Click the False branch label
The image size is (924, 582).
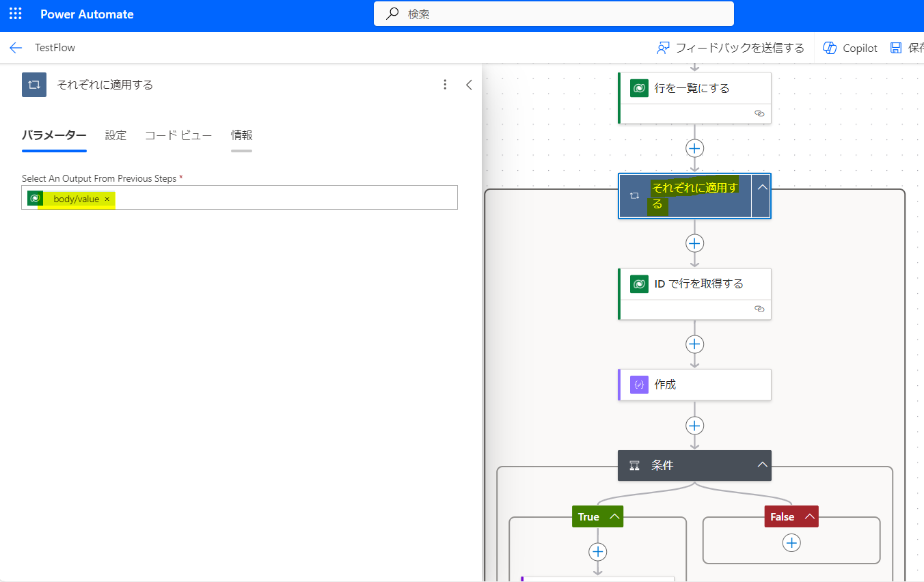tap(783, 517)
